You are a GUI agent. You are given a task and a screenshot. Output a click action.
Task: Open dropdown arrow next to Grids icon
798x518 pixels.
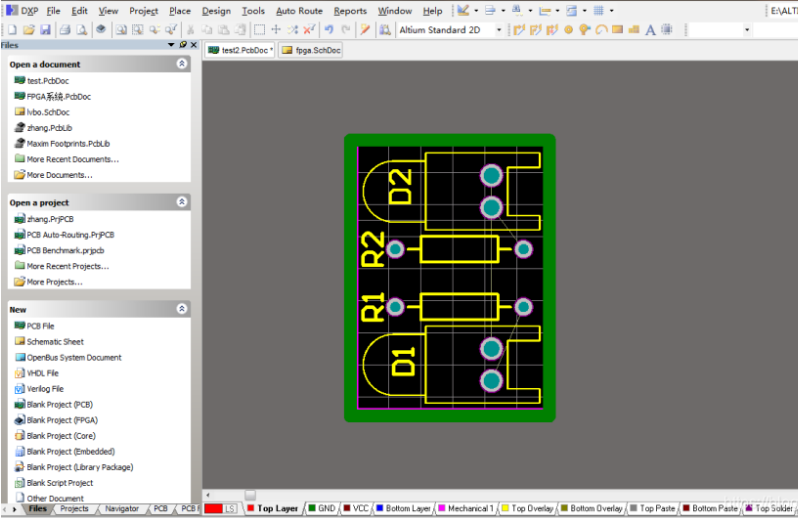pos(612,10)
